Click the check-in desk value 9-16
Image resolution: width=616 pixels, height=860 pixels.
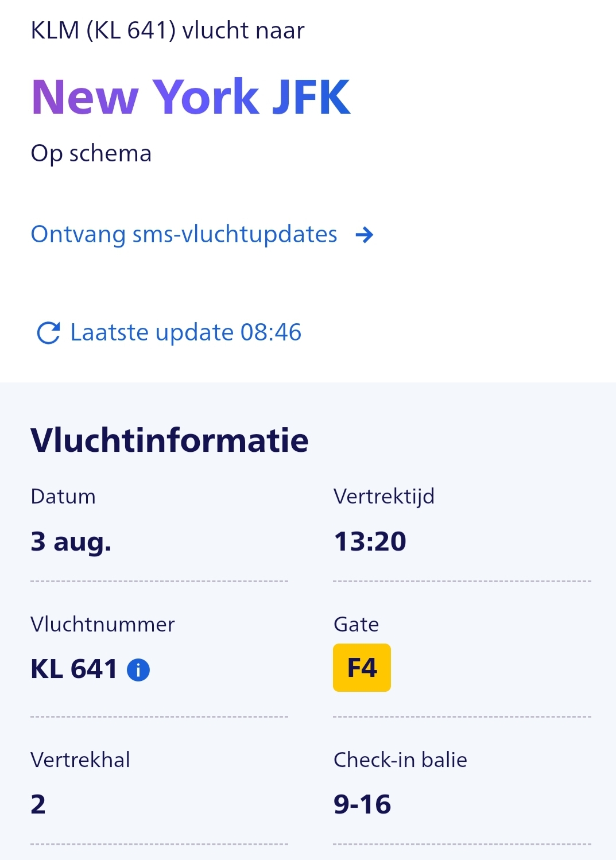(x=362, y=804)
